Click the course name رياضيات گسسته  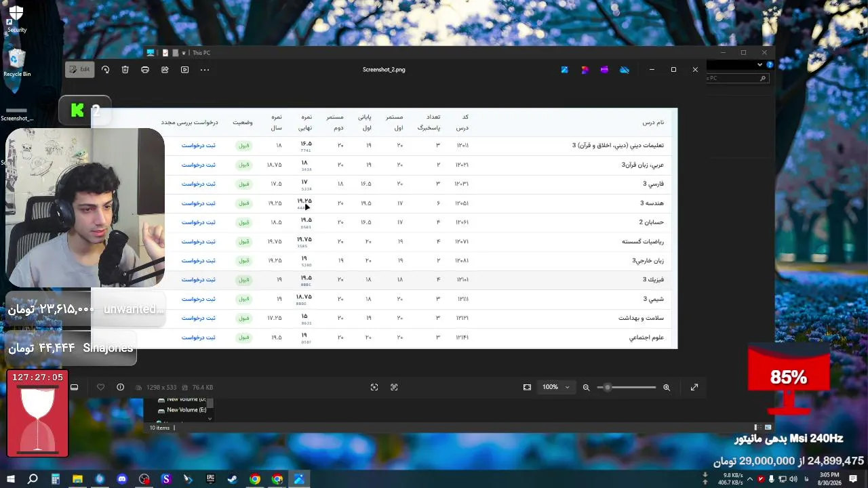click(643, 242)
